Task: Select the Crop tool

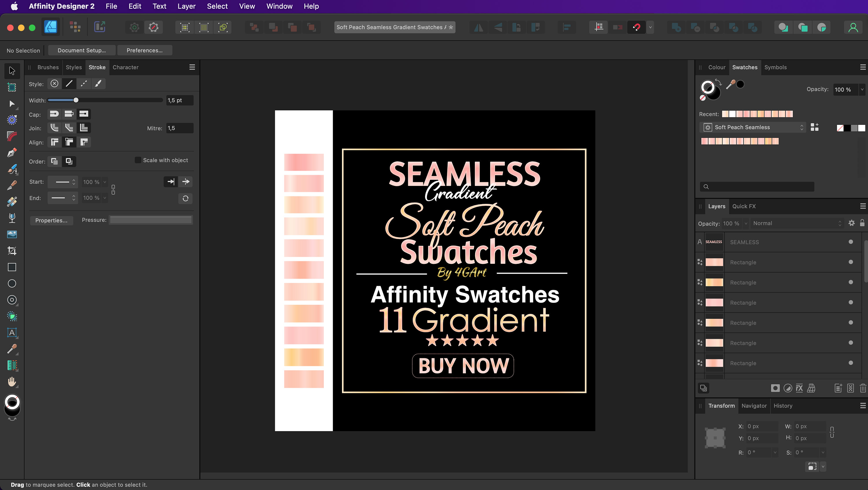Action: (x=12, y=251)
